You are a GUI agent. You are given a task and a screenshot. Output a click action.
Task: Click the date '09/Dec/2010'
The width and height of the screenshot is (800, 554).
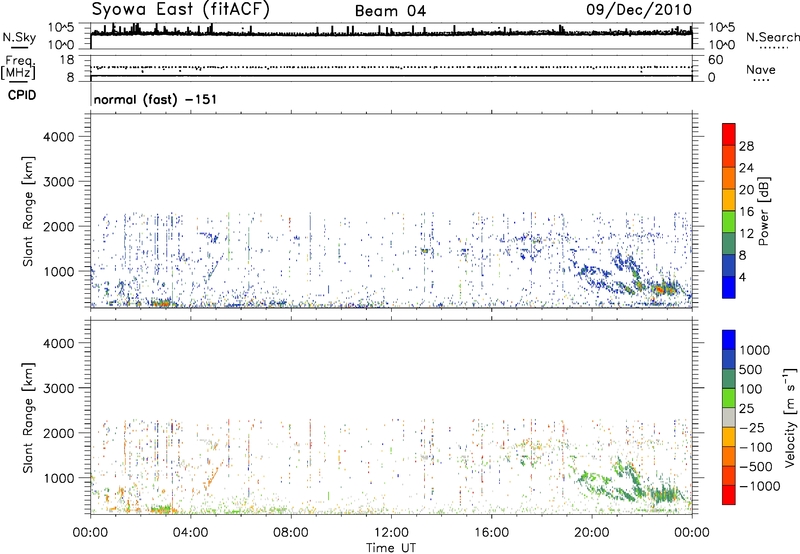click(x=639, y=10)
